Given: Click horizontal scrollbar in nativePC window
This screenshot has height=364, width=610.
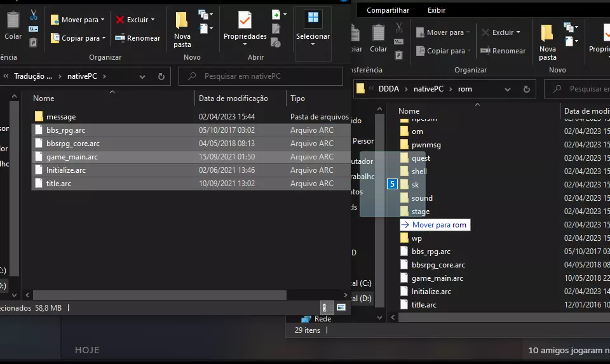Looking at the screenshot, I should click(160, 295).
